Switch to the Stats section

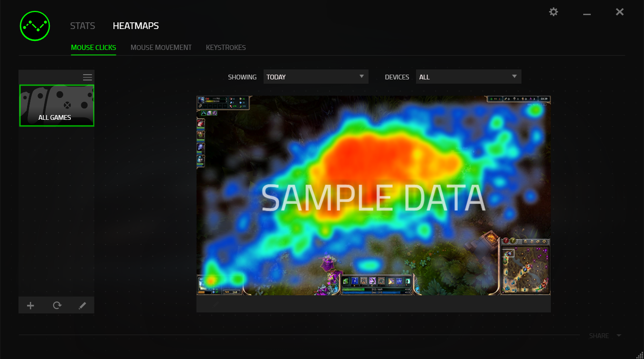point(83,26)
